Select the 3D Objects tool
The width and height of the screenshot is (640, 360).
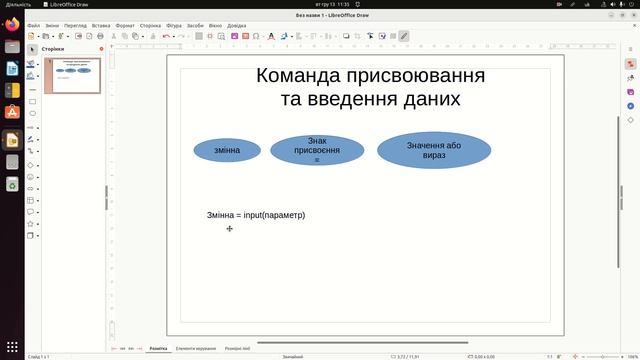tap(31, 236)
